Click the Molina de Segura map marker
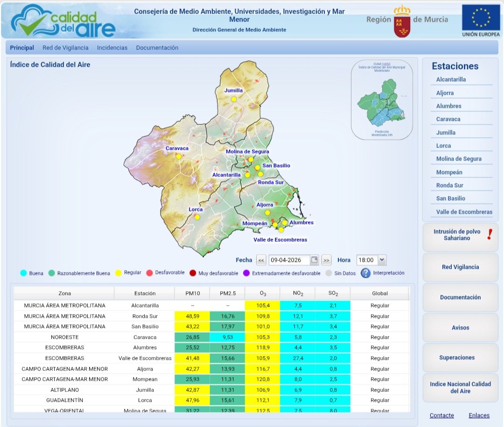The image size is (504, 427). coord(251,160)
